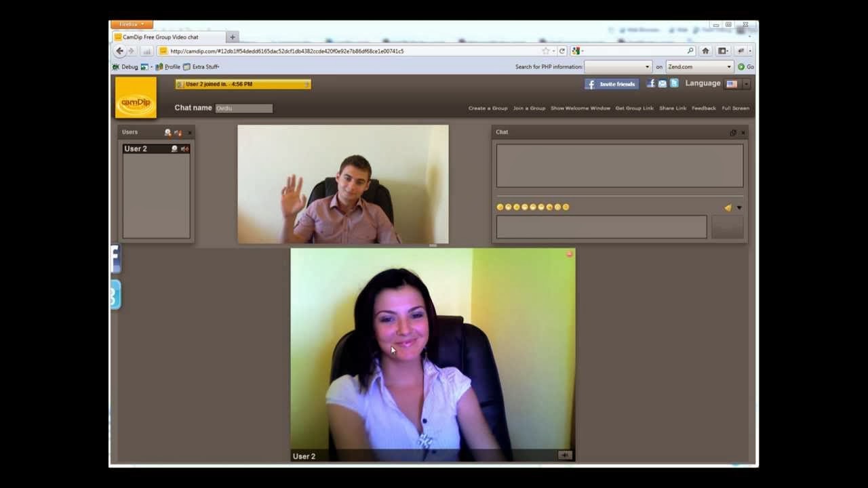
Task: Toggle all webcams in Users panel header
Action: pos(167,133)
